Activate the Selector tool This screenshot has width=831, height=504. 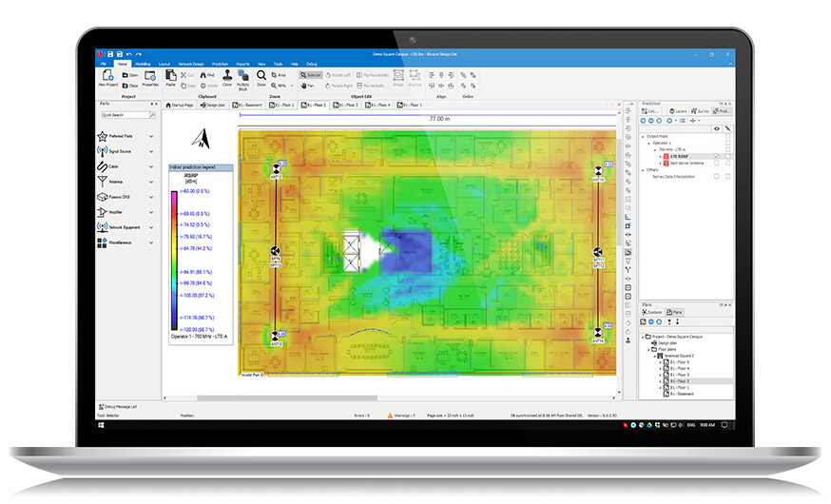310,75
